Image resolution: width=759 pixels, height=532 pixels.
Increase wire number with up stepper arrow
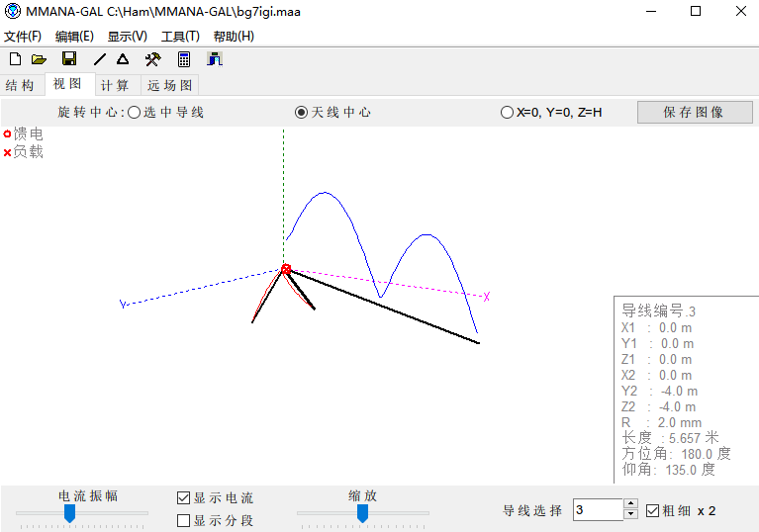pyautogui.click(x=630, y=504)
